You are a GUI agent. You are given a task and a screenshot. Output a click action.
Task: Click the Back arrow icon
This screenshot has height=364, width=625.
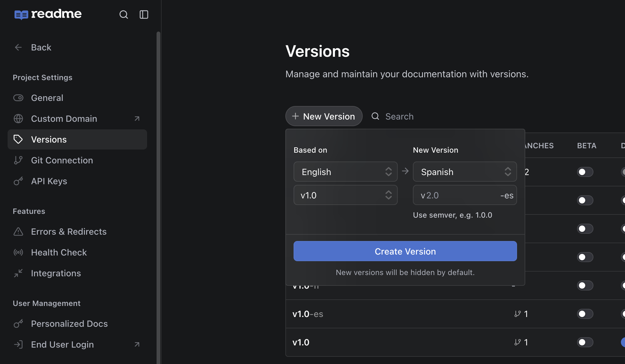(x=18, y=47)
